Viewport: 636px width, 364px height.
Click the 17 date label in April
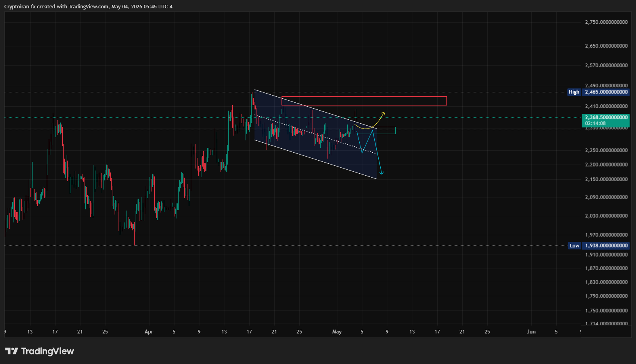[x=249, y=332]
